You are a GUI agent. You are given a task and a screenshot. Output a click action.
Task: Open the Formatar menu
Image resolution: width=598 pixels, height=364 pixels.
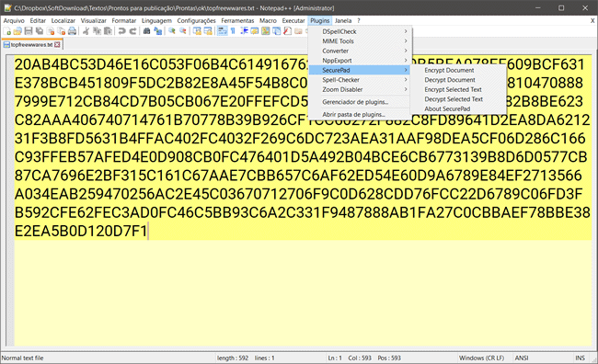tap(124, 20)
